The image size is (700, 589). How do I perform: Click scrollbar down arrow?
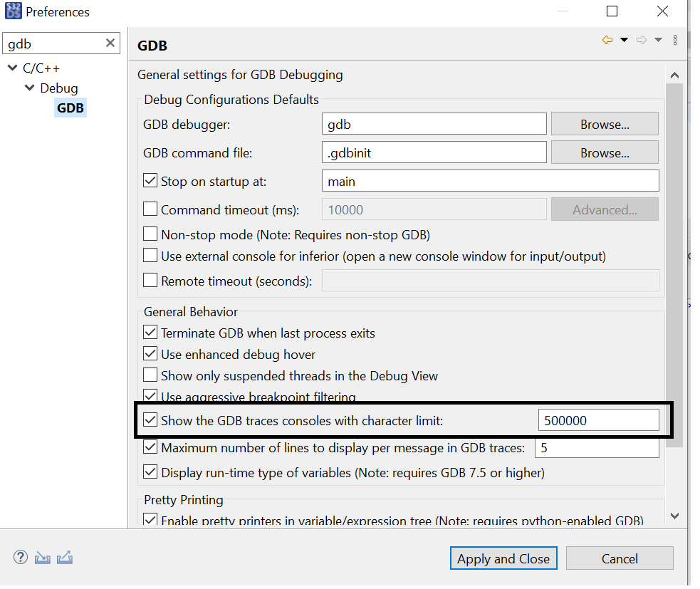(x=674, y=516)
